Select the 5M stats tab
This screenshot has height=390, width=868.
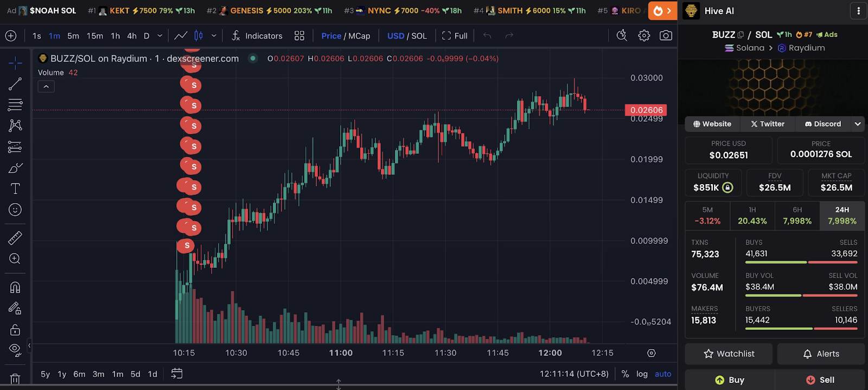point(707,215)
